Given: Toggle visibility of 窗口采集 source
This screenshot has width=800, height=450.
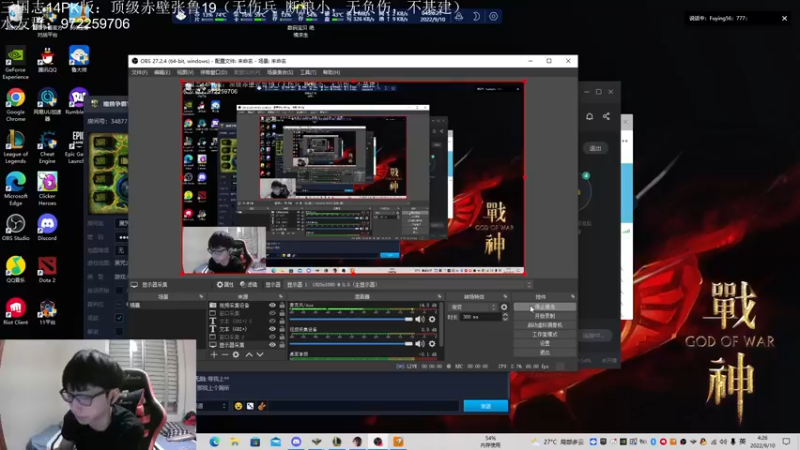Looking at the screenshot, I should coord(272,313).
